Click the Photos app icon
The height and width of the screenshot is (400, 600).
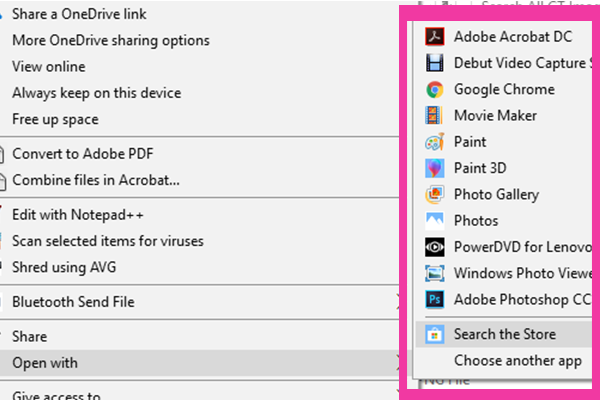click(435, 221)
